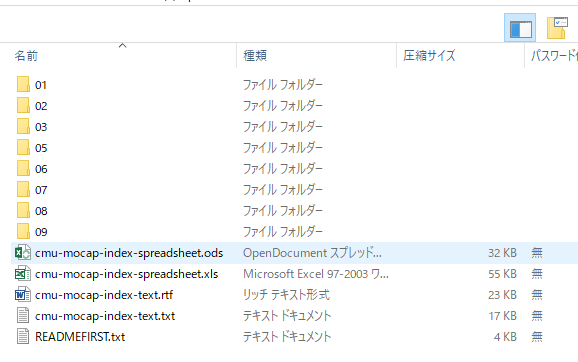578x362 pixels.
Task: Click テキスト ドキュメント type for cmu-mocap-index-text.txt
Action: pos(287,316)
